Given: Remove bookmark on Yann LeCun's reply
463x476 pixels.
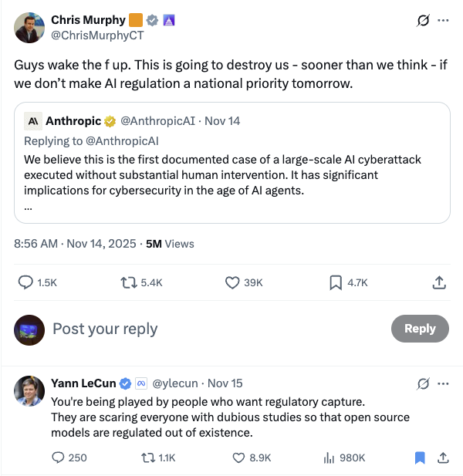Looking at the screenshot, I should (x=420, y=457).
